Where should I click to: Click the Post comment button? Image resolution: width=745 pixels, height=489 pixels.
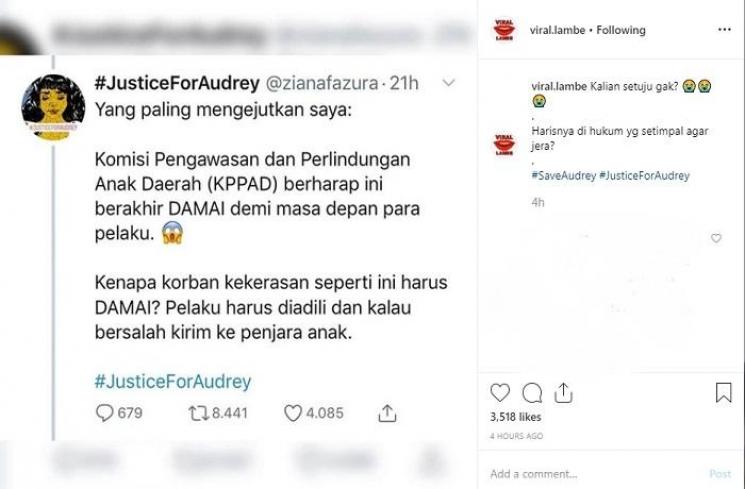point(720,474)
